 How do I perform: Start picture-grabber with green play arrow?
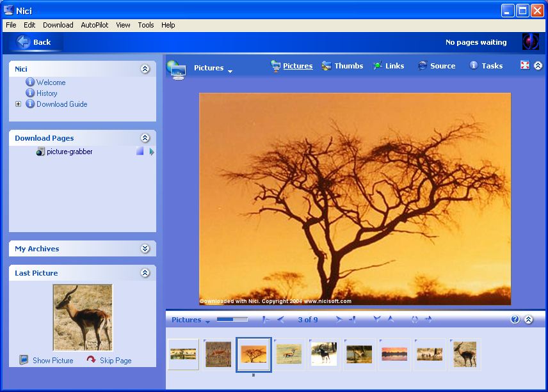(152, 152)
